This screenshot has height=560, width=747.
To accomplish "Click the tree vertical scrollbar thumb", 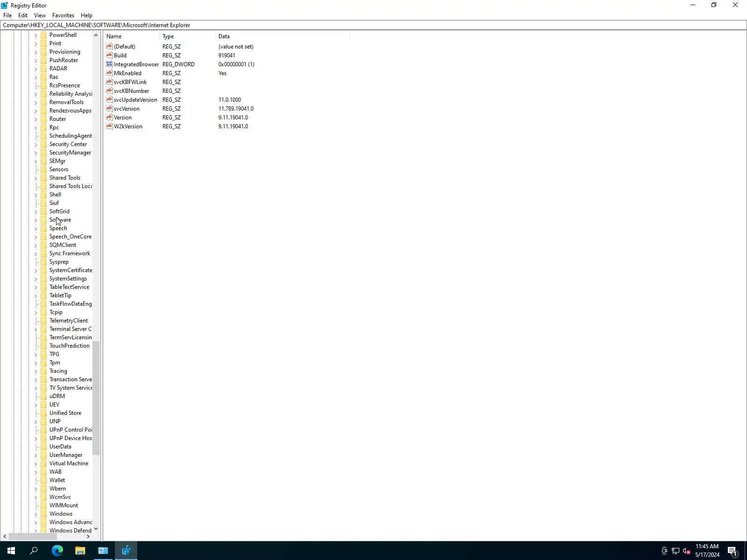I will [x=96, y=398].
